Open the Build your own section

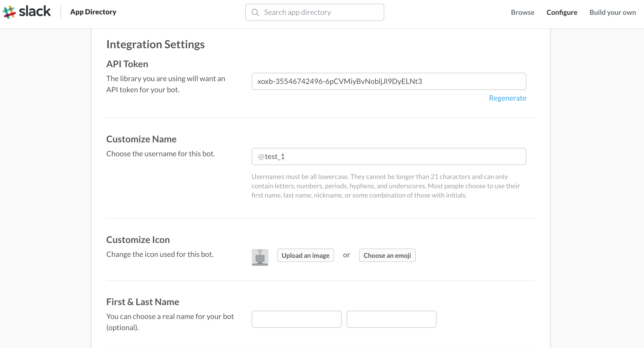click(x=612, y=12)
